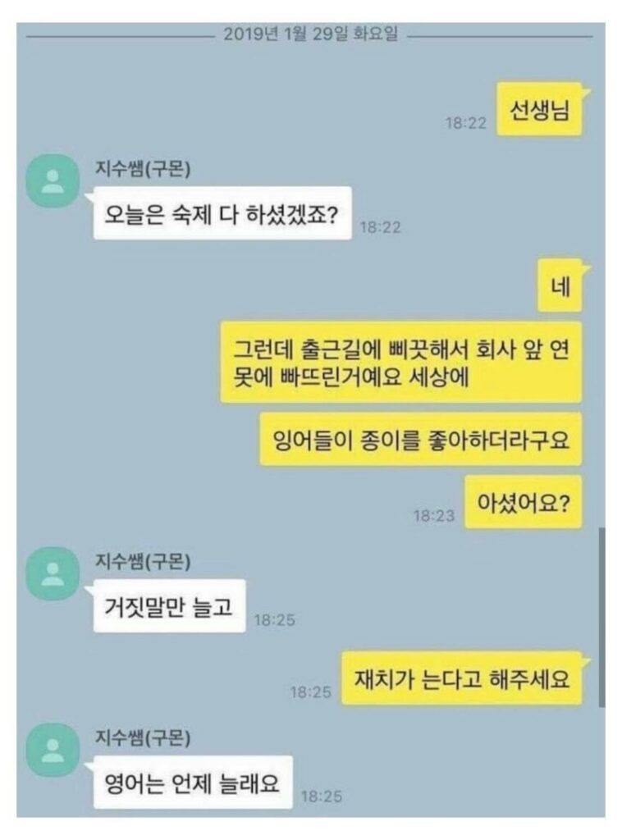Select the '거짓말만 늘고' white bubble

point(169,606)
